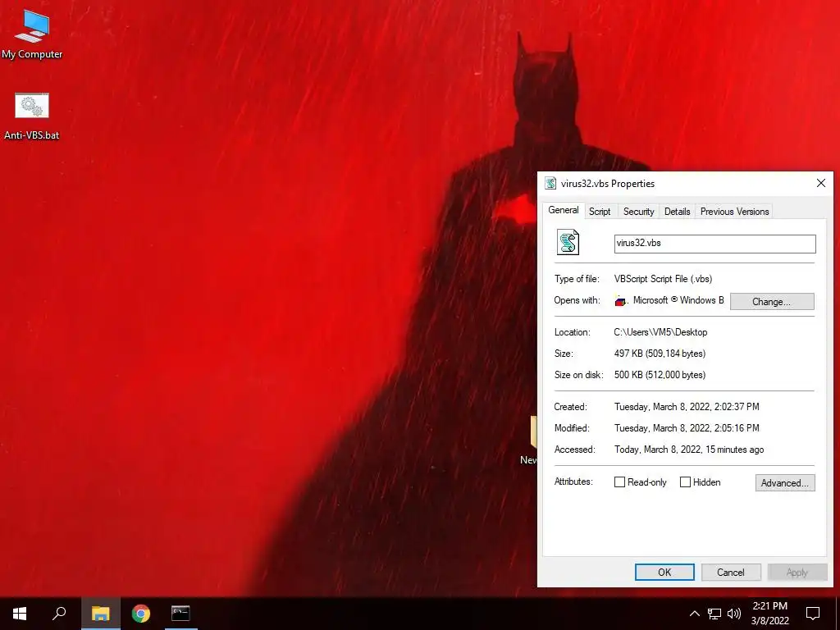Viewport: 840px width, 630px height.
Task: Switch to the Script tab
Action: [600, 212]
